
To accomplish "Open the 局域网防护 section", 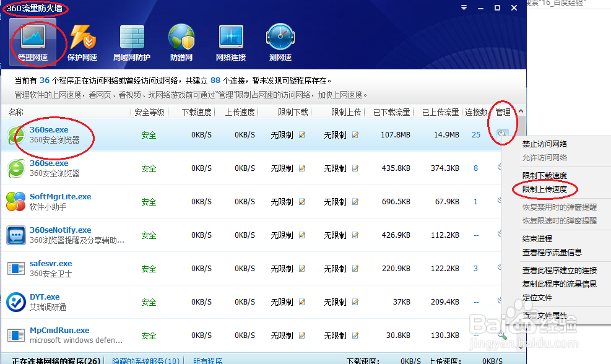I will (132, 42).
